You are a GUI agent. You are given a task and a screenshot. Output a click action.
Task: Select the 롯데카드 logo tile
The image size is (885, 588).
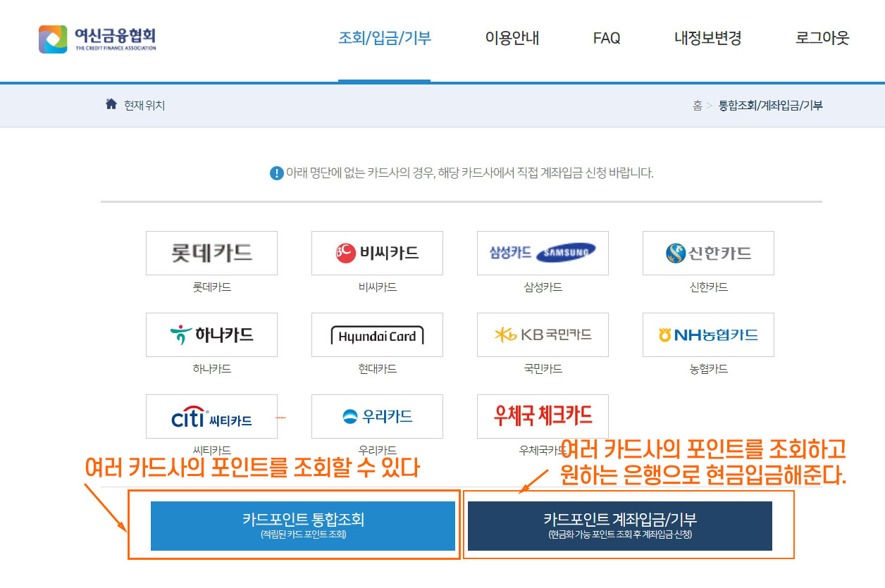coord(211,253)
